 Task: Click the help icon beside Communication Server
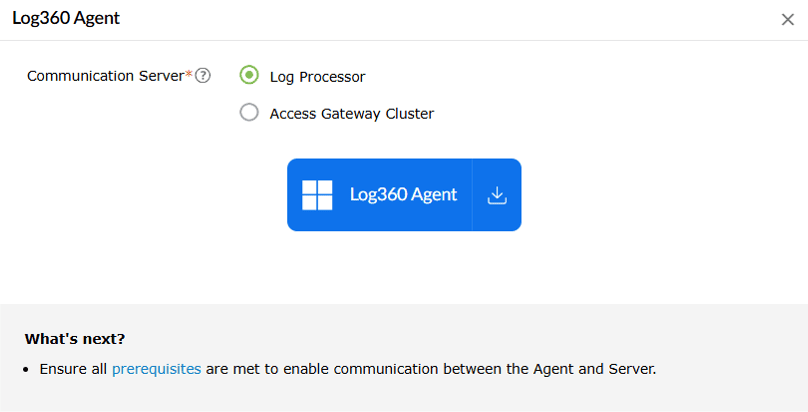203,76
